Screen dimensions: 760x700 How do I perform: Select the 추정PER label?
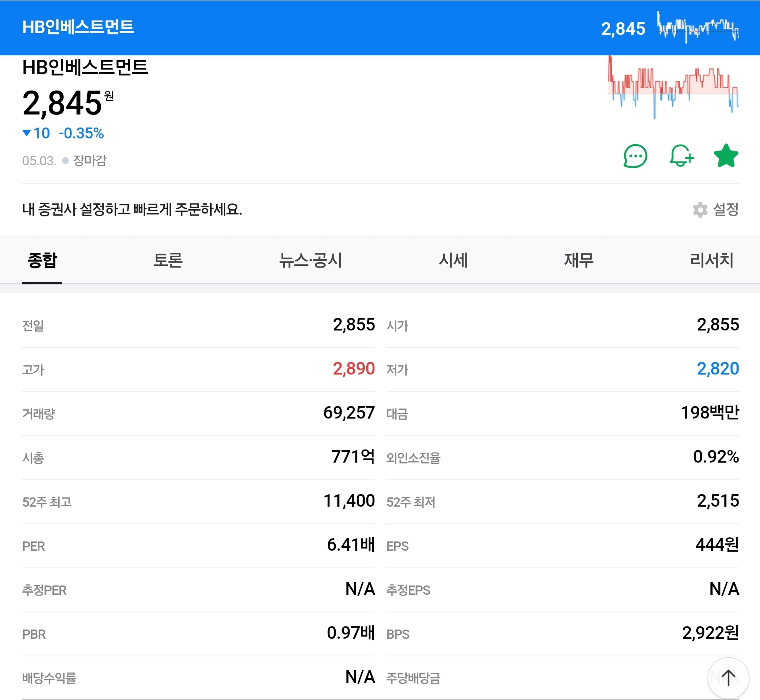(x=44, y=590)
